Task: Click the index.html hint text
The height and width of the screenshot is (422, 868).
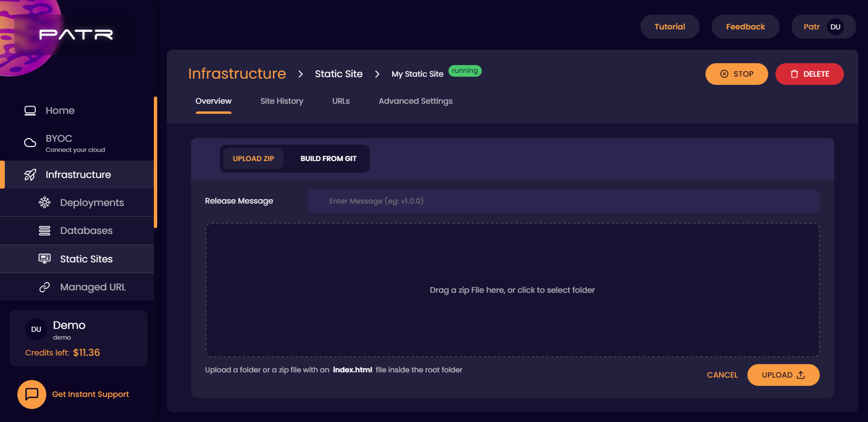Action: [x=353, y=370]
